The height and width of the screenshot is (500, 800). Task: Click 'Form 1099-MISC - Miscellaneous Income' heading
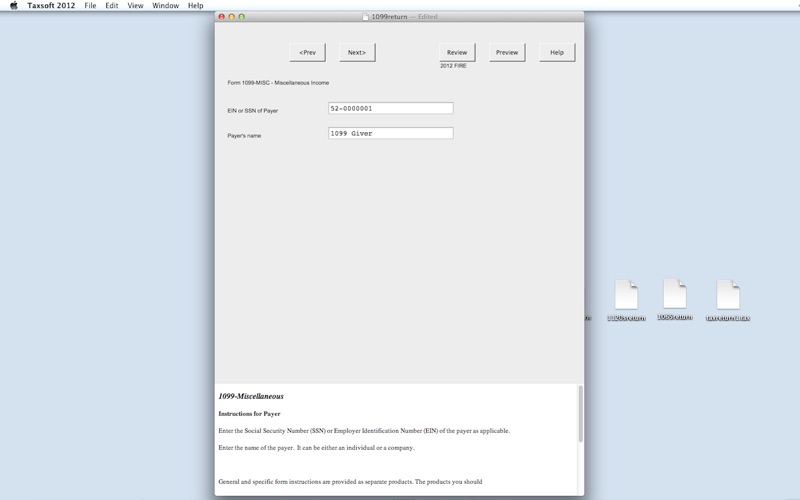278,83
